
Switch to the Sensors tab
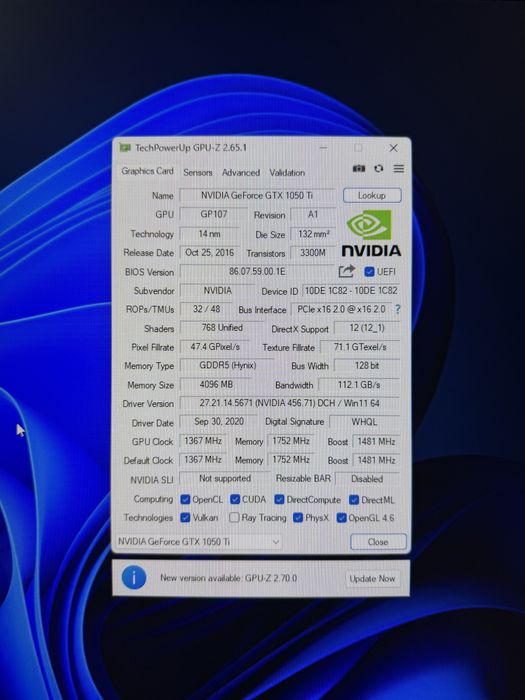[198, 172]
